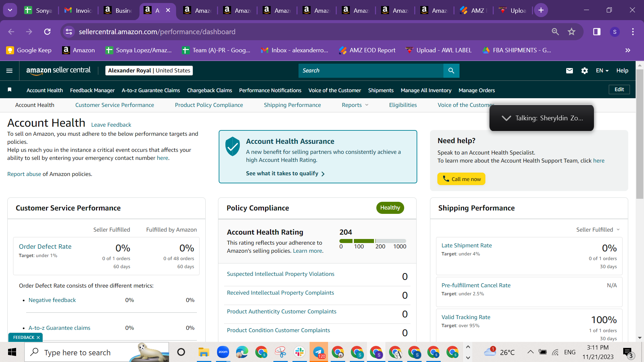Open File Explorer from the taskbar
The height and width of the screenshot is (362, 644).
204,352
